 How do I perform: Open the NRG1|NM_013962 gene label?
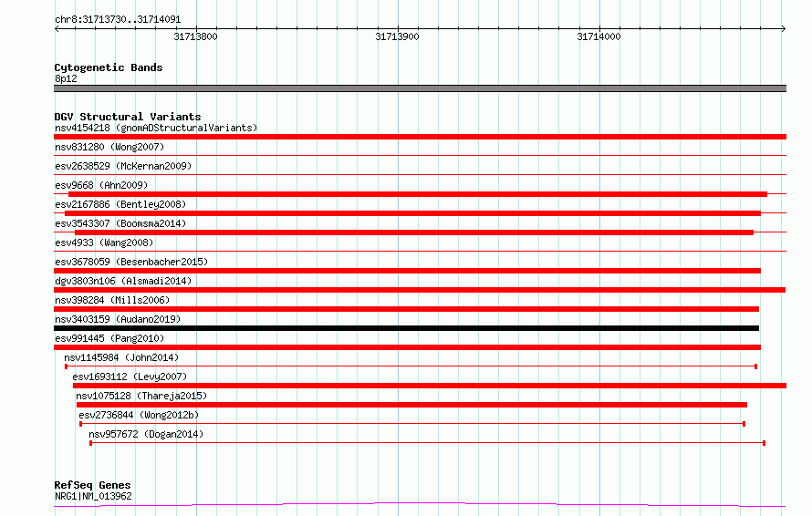(x=93, y=496)
